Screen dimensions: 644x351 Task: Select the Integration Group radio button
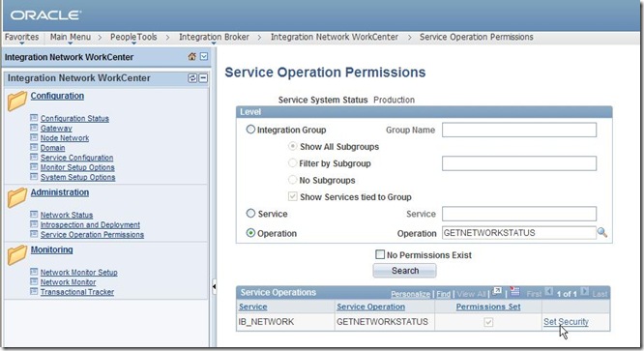pos(250,130)
